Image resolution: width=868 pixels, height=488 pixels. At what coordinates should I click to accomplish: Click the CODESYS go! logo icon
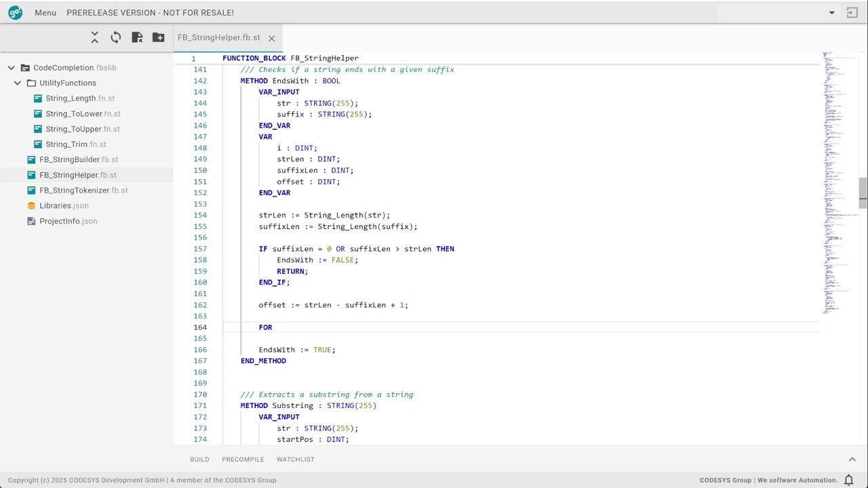[x=15, y=12]
